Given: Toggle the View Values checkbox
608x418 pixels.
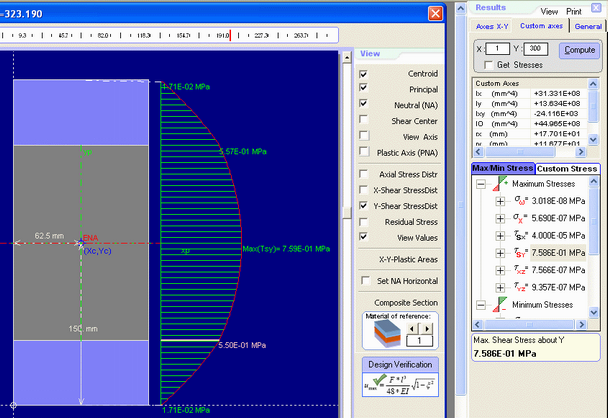Looking at the screenshot, I should pyautogui.click(x=363, y=237).
